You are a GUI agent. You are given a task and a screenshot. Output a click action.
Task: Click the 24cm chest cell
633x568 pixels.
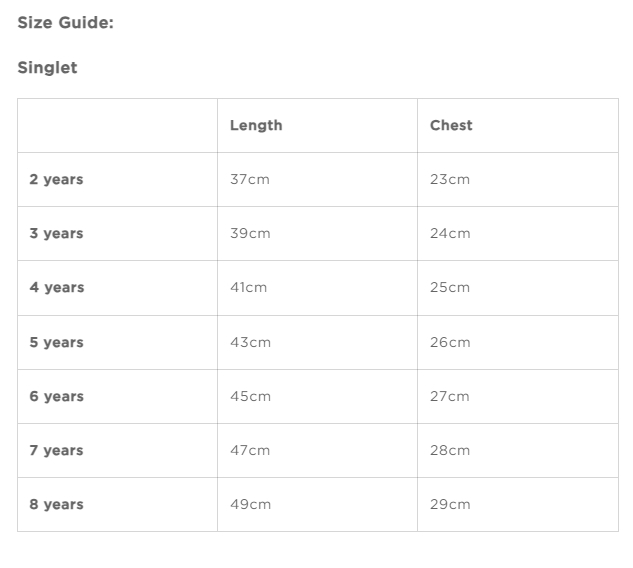click(x=450, y=233)
